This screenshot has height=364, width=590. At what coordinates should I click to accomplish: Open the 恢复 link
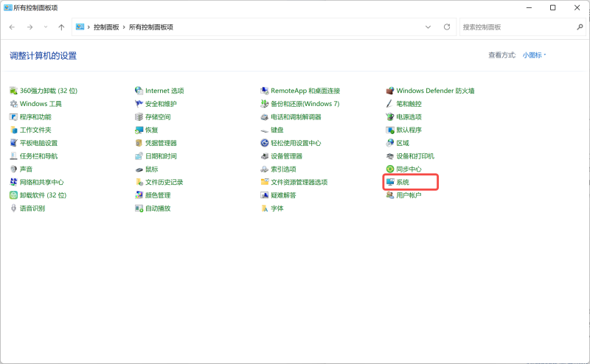pyautogui.click(x=152, y=130)
